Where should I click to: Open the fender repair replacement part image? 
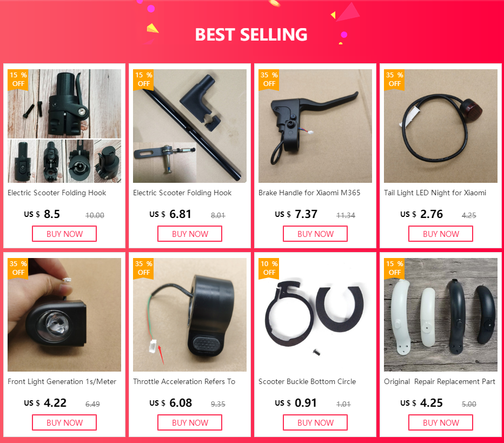[x=440, y=315]
